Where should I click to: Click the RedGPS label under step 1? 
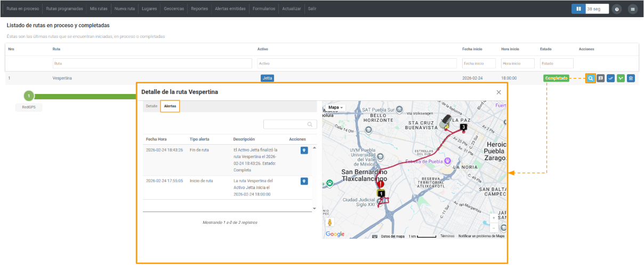coord(29,107)
